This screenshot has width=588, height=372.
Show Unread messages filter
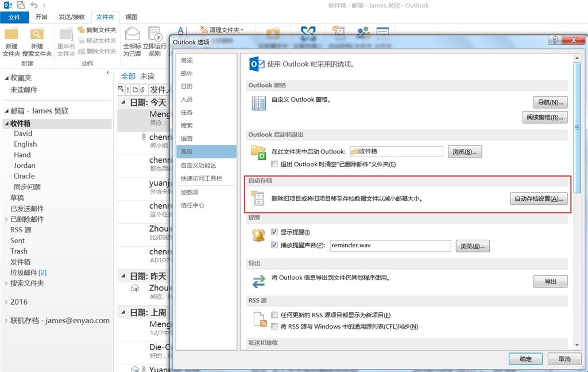tap(147, 76)
